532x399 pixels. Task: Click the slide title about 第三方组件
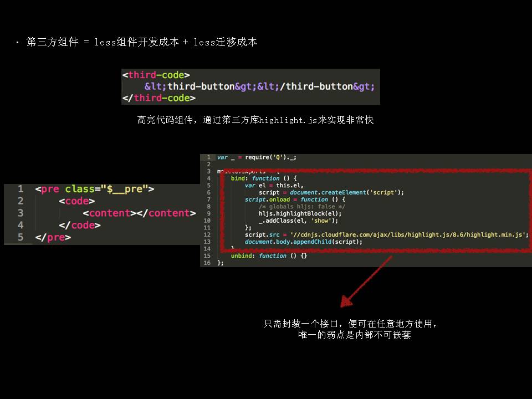point(141,42)
